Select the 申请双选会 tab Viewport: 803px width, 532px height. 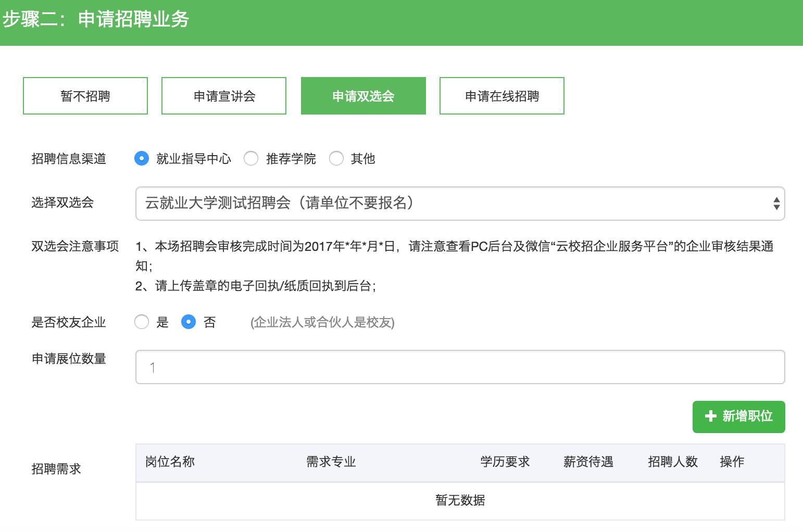point(363,96)
